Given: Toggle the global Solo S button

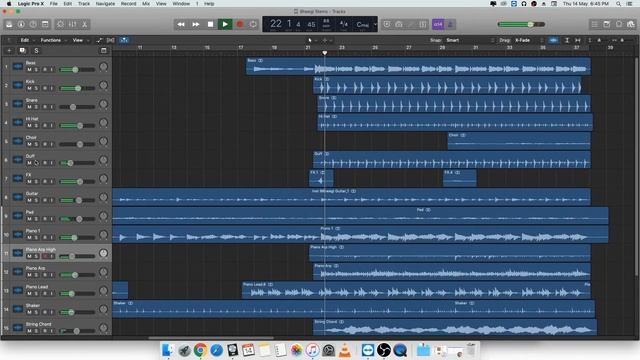Looking at the screenshot, I should coord(36,51).
